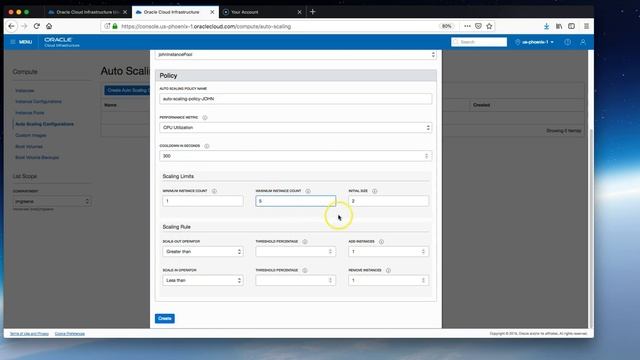Close the Your Account browser tab

[x=300, y=12]
